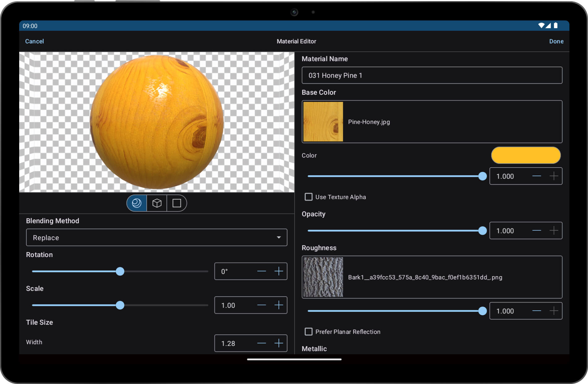
Task: Increase Color intensity with plus icon
Action: point(554,176)
